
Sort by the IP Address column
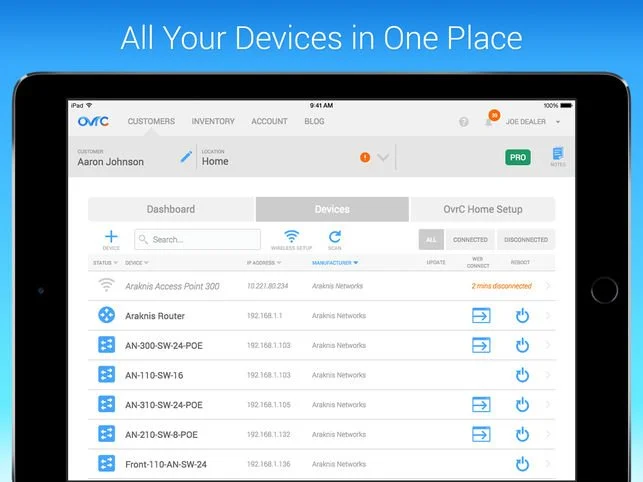point(264,263)
